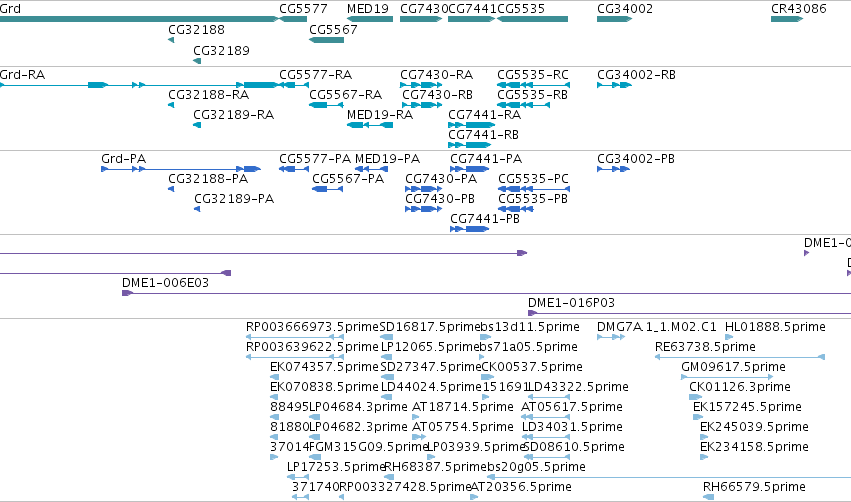Select the AT05617.5prime EST
Screen dimensions: 851x502
click(x=545, y=417)
